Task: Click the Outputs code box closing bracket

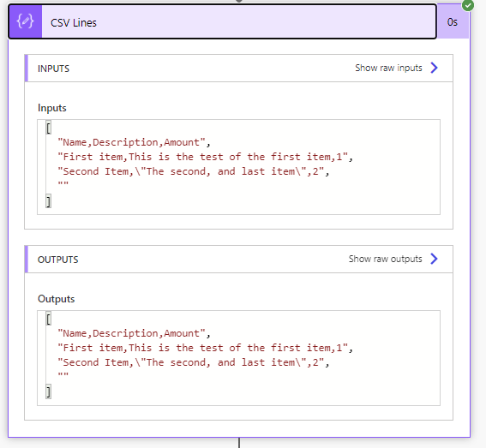Action: [x=48, y=392]
